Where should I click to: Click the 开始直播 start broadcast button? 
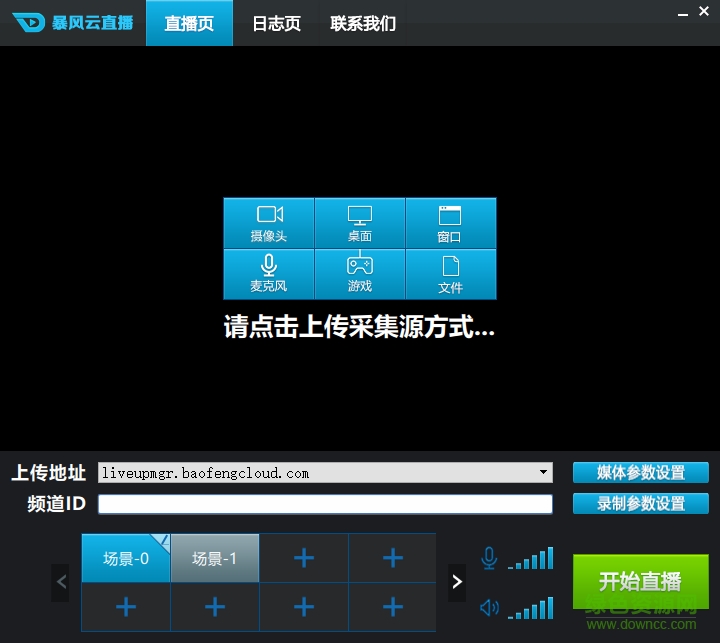click(640, 581)
